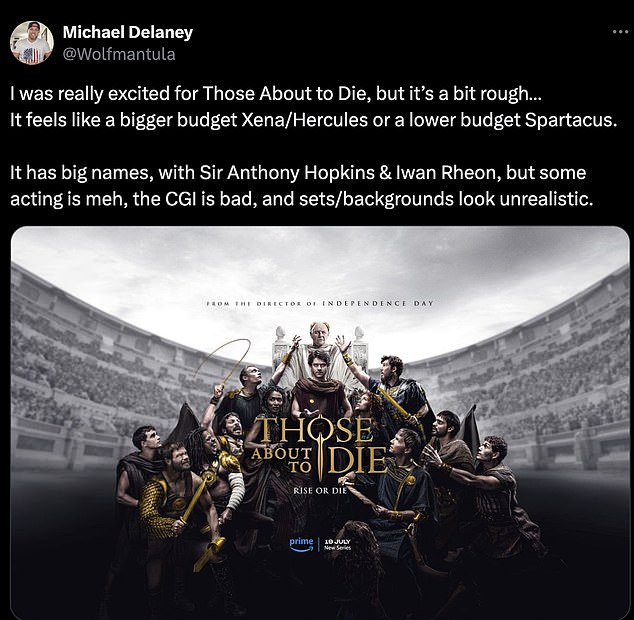Click the last line about CGI and sets
634x620 pixels.
coord(302,199)
